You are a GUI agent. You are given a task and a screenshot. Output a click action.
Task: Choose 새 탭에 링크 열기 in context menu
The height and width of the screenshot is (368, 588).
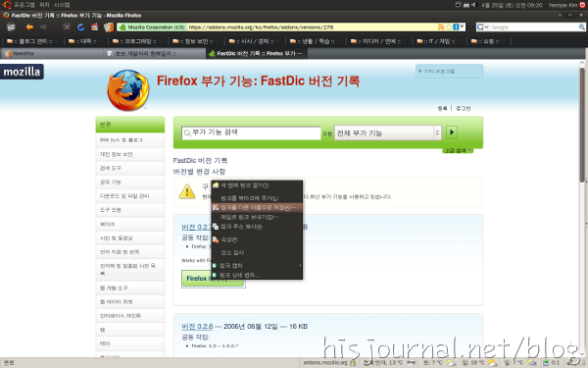(257, 185)
